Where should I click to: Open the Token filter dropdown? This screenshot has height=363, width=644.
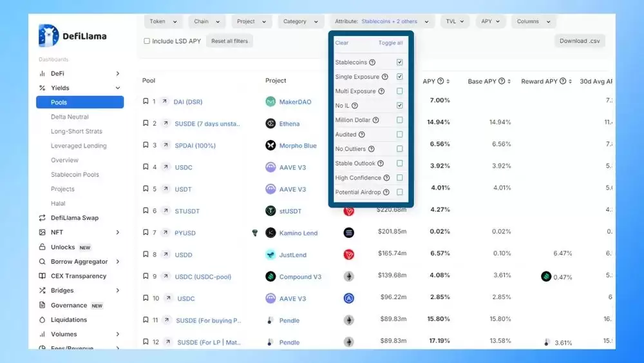click(x=163, y=21)
